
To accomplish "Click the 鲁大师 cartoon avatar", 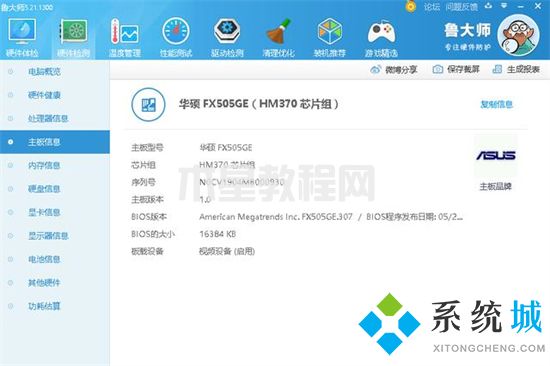I will coord(518,35).
